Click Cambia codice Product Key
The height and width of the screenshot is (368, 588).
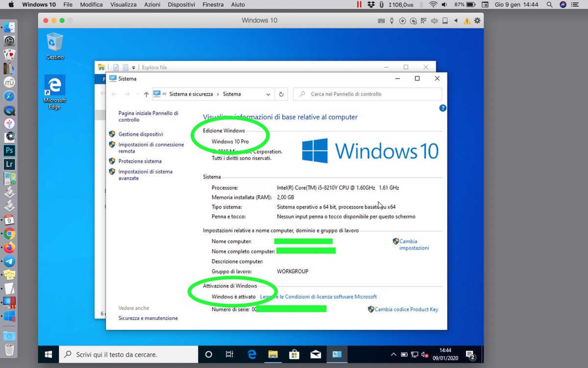pos(406,309)
